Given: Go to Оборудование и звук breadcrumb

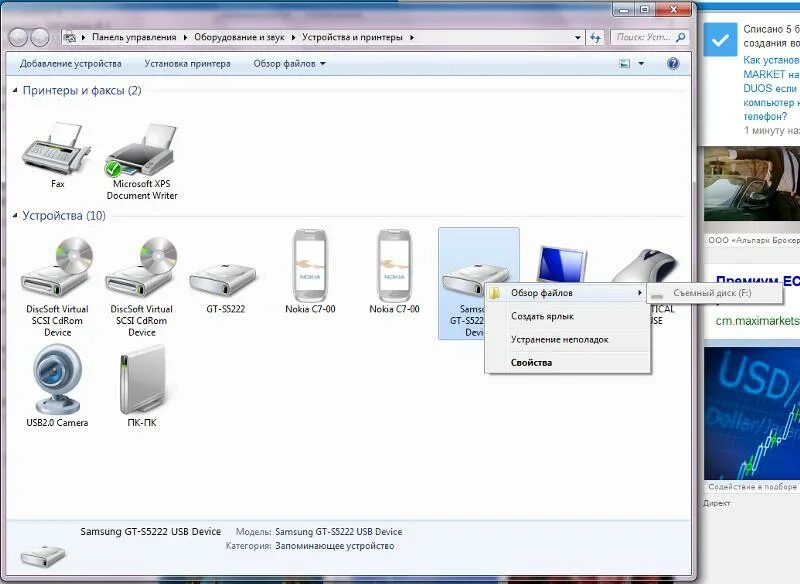Looking at the screenshot, I should (x=239, y=37).
